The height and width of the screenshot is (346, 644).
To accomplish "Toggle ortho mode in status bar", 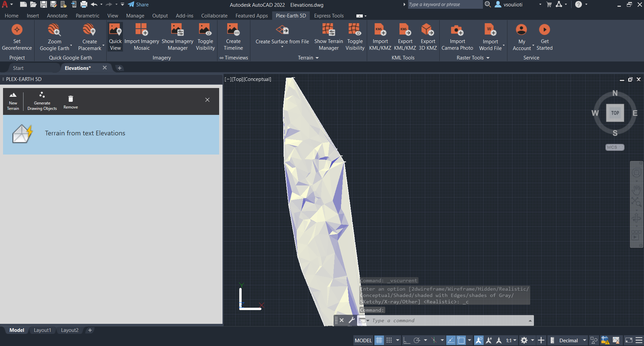I will 406,340.
